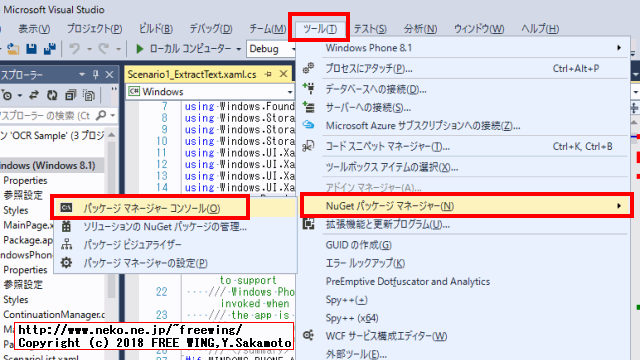Open the チーム(M) menu

267,29
